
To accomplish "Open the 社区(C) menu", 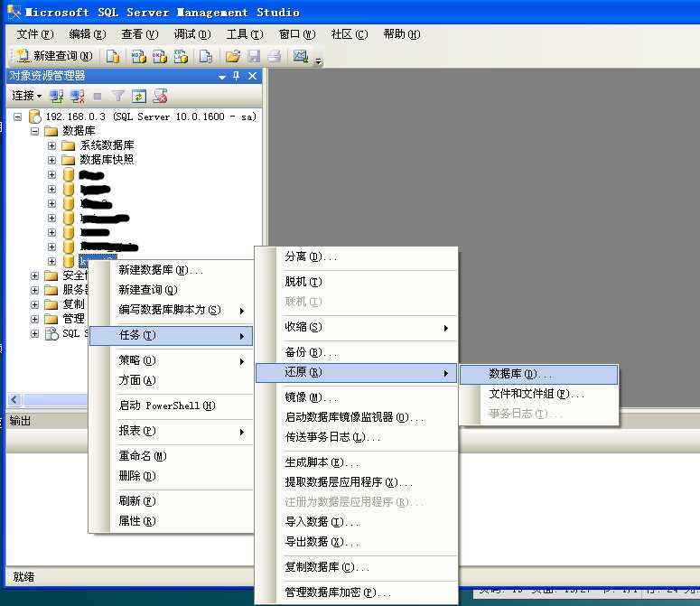I will (350, 34).
